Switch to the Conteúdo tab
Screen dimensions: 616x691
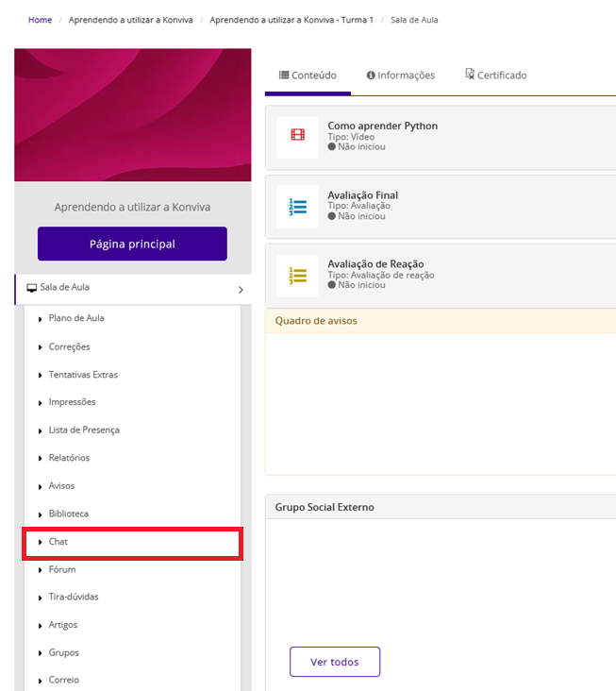pos(308,75)
